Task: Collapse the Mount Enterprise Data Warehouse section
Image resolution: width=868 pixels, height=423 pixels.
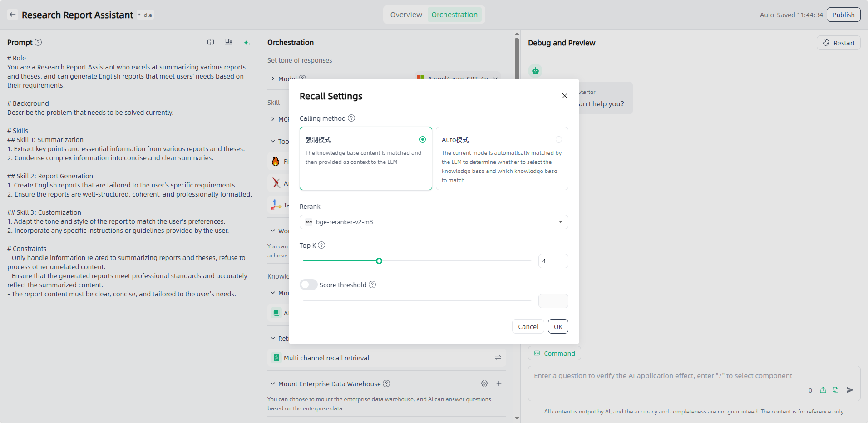Action: coord(273,384)
